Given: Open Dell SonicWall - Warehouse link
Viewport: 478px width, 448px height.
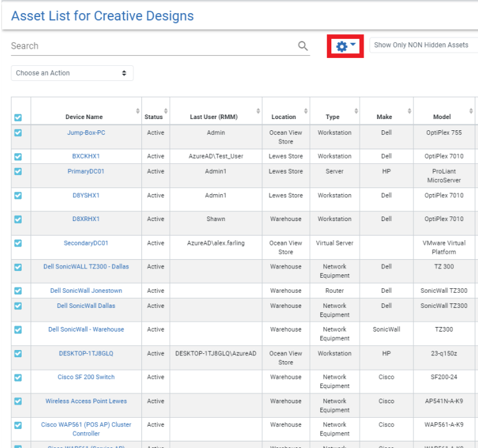Looking at the screenshot, I should tap(86, 330).
